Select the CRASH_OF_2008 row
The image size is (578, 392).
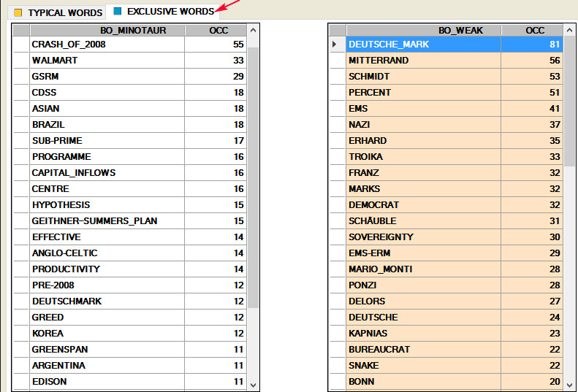coord(130,45)
